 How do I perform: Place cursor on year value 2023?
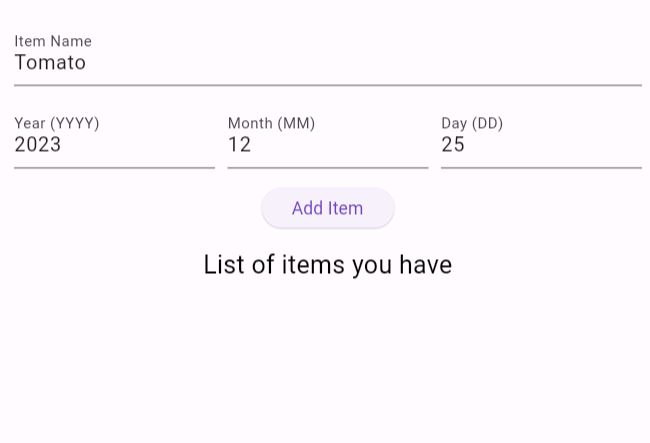38,145
